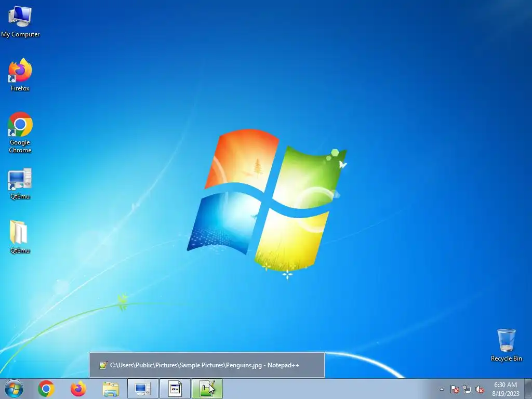The image size is (532, 399).
Task: Switch to the taskbar window beside Notepad++
Action: (175, 389)
